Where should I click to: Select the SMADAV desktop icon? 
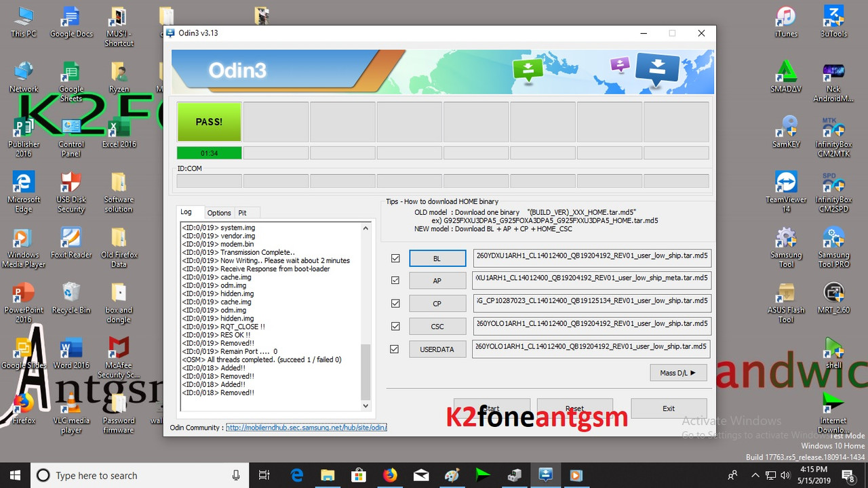[786, 77]
